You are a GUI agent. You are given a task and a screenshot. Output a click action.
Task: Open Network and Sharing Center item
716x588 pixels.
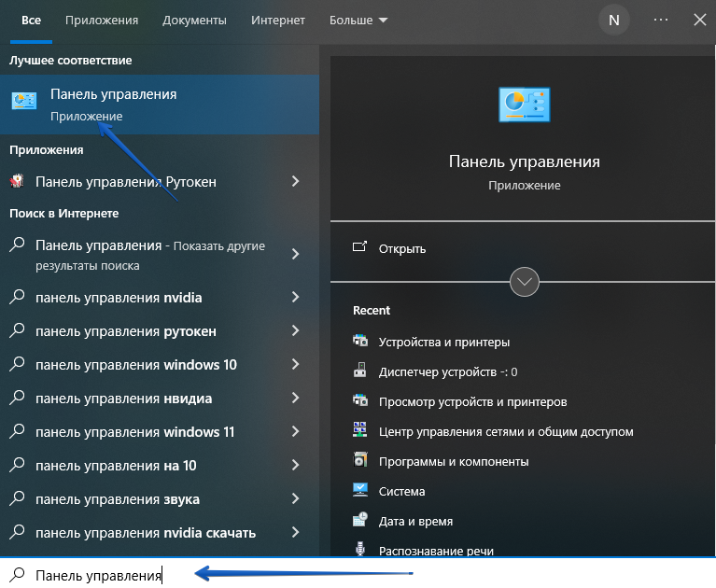[505, 431]
